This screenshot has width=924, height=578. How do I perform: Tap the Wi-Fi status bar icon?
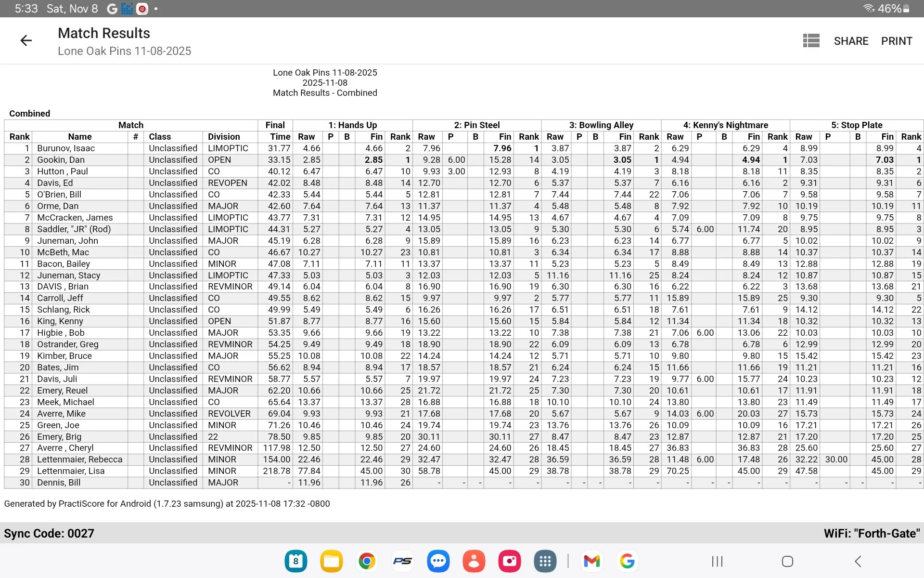[x=869, y=9]
